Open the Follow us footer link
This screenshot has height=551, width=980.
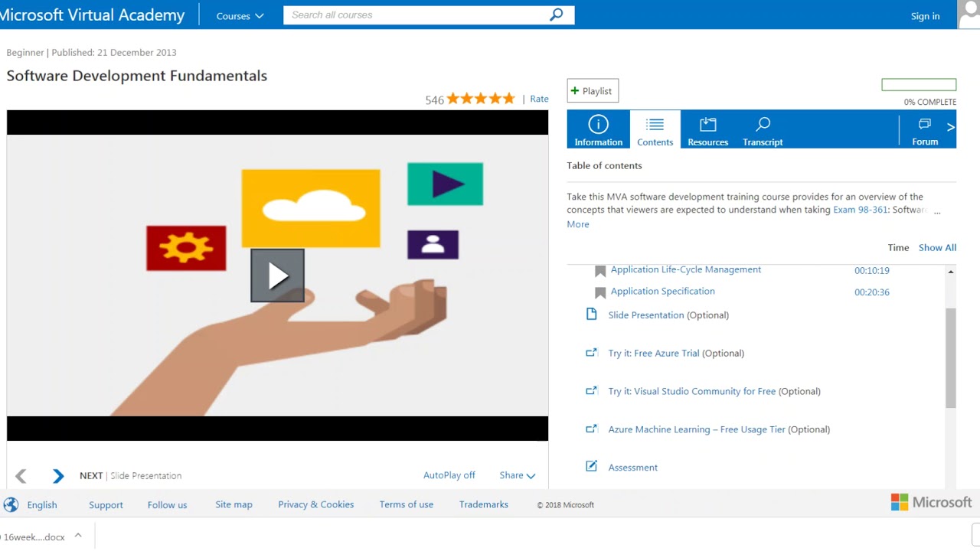167,504
